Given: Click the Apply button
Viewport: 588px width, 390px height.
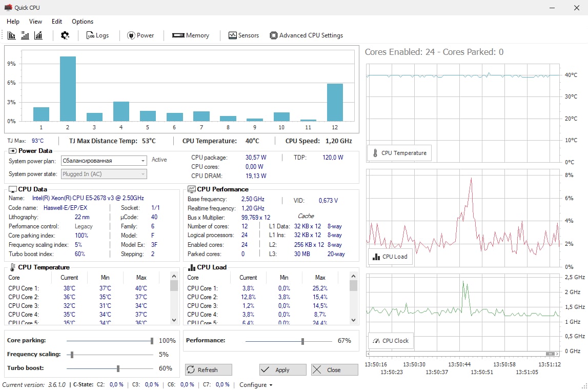Looking at the screenshot, I should [283, 370].
